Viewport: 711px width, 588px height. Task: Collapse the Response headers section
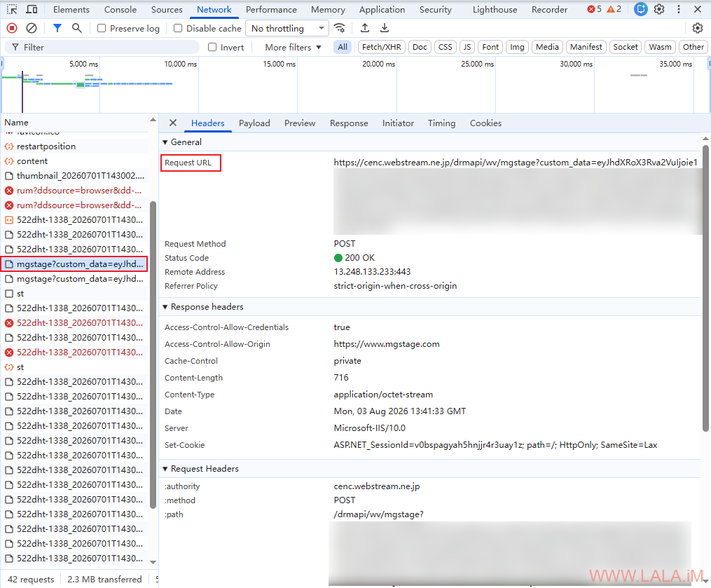point(165,307)
